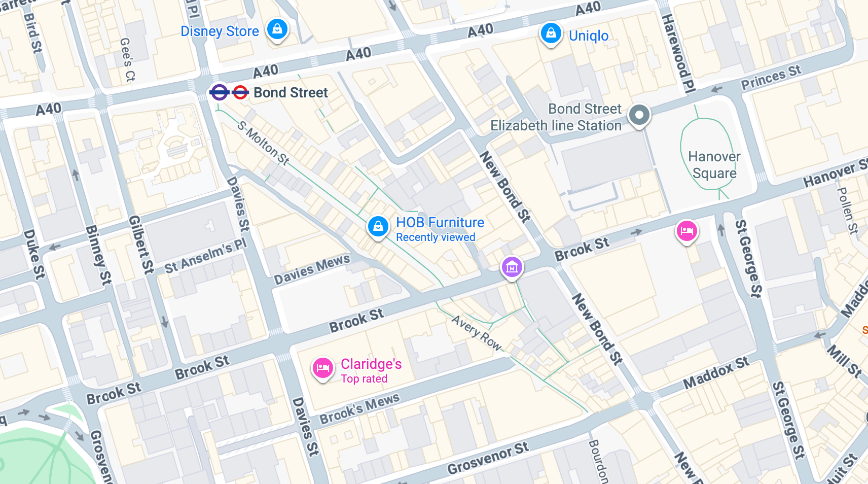
Task: Click the Davies Mews street label
Action: (x=312, y=269)
